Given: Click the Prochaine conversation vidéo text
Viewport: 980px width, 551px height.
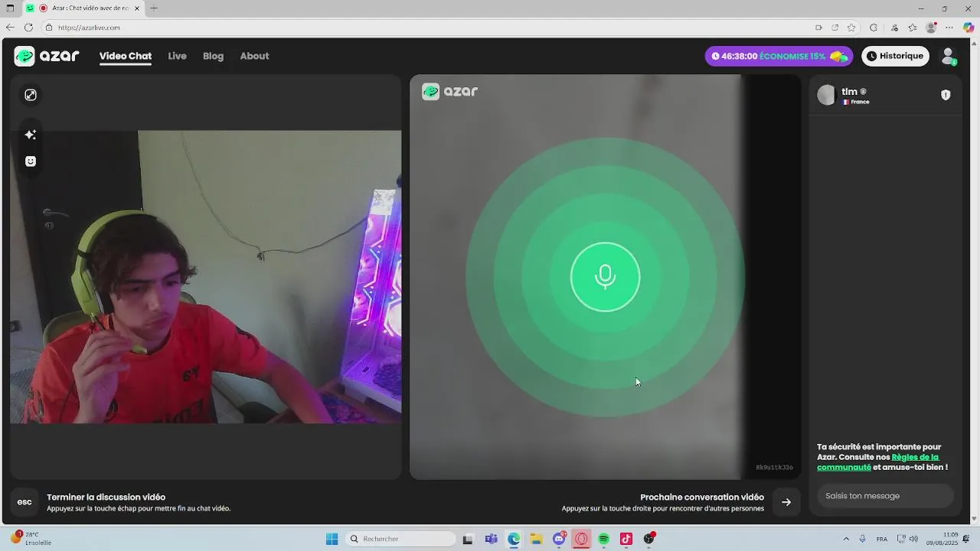Looking at the screenshot, I should (702, 497).
